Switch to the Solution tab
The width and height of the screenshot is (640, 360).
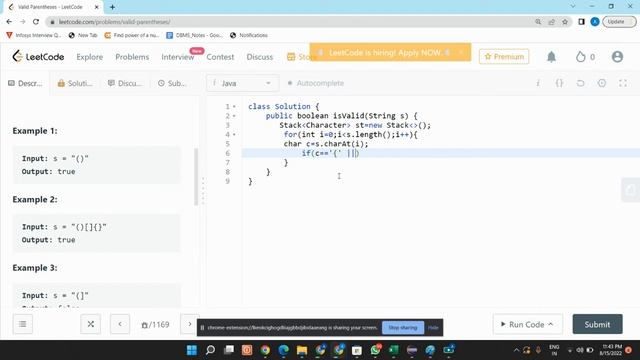tap(75, 83)
